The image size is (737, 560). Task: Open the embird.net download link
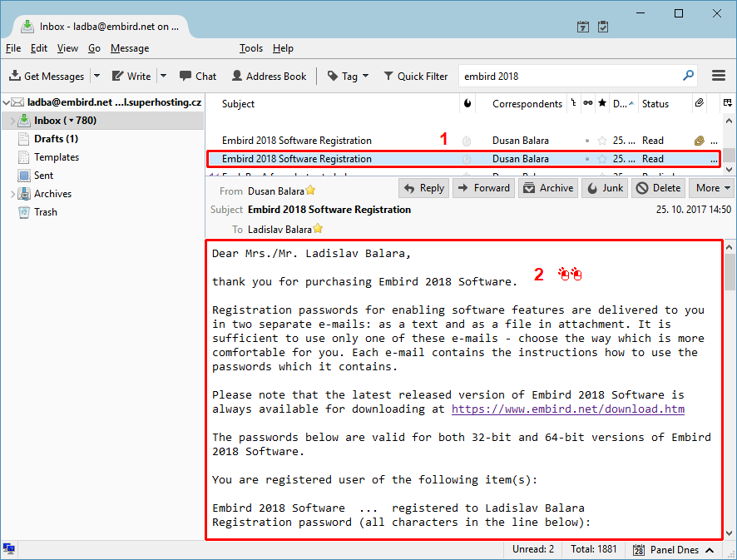point(568,409)
